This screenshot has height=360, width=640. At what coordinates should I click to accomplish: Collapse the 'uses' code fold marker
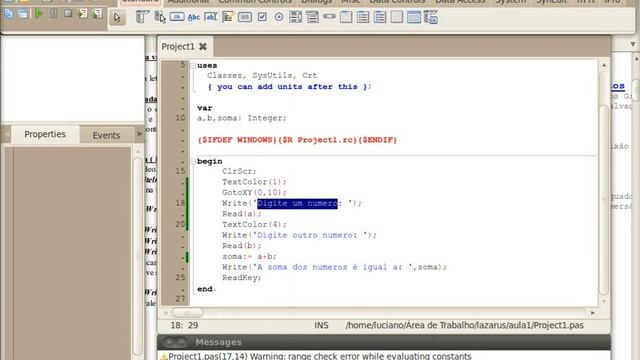click(x=193, y=65)
